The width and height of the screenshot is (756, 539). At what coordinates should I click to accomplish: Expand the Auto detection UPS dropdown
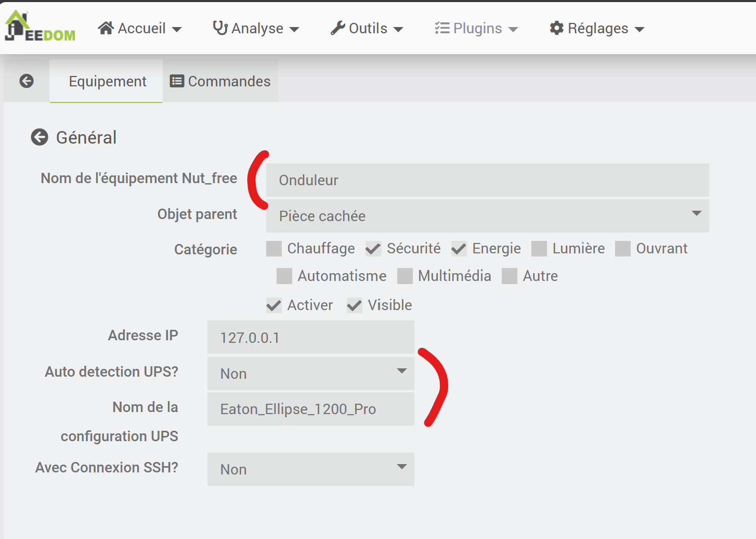click(x=310, y=374)
